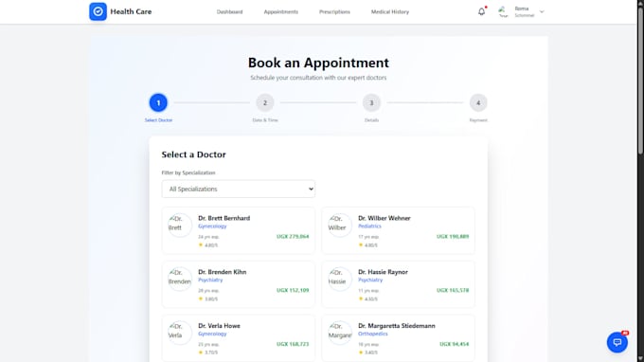Viewport: 644px width, 362px height.
Task: Jump to step 4 Payment
Action: [478, 102]
